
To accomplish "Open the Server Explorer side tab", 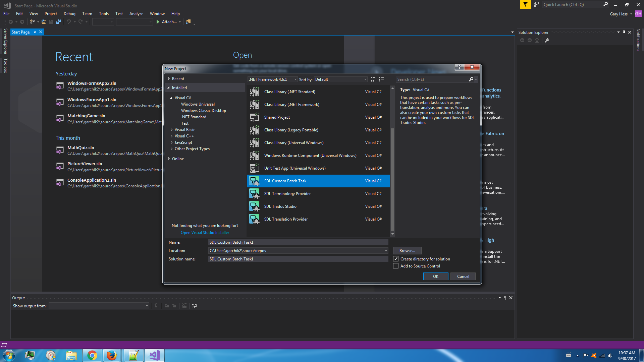I will point(5,41).
